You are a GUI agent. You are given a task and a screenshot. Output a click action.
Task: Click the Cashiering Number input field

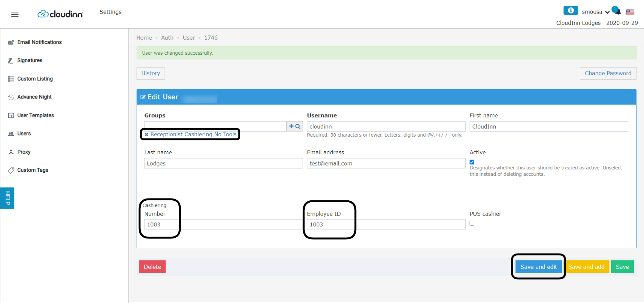tap(223, 225)
